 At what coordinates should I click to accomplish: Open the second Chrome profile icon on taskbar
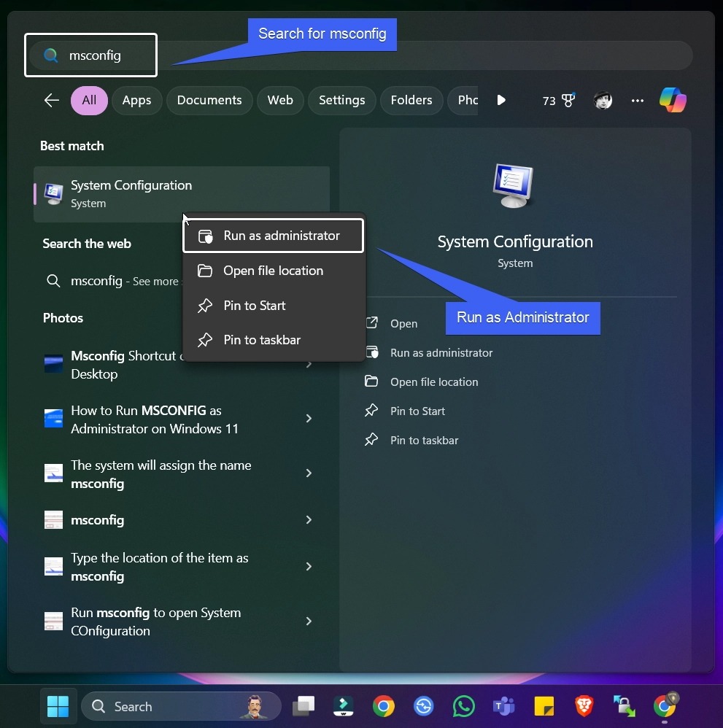(x=665, y=705)
